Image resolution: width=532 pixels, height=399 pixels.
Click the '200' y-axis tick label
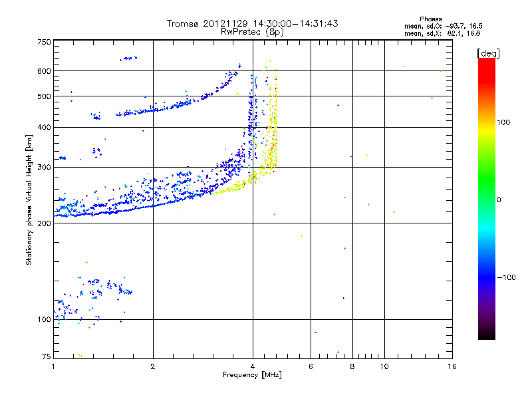(45, 223)
